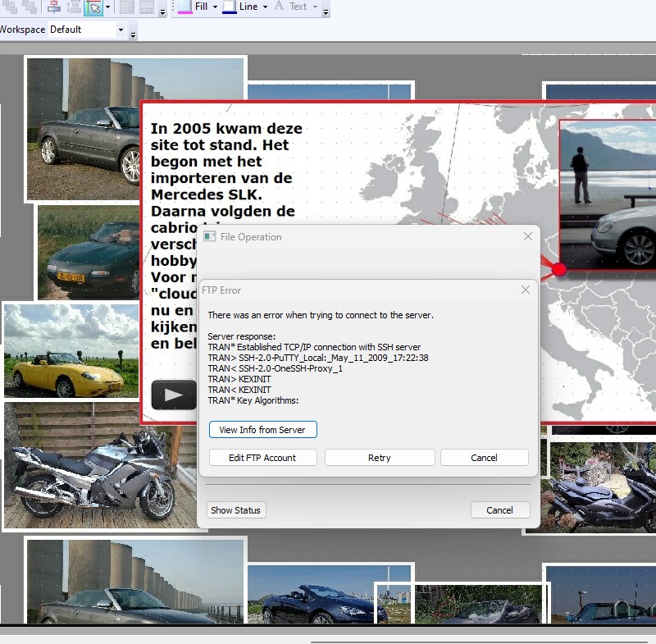This screenshot has height=644, width=656.
Task: Click Edit FTP Account button
Action: tap(262, 458)
